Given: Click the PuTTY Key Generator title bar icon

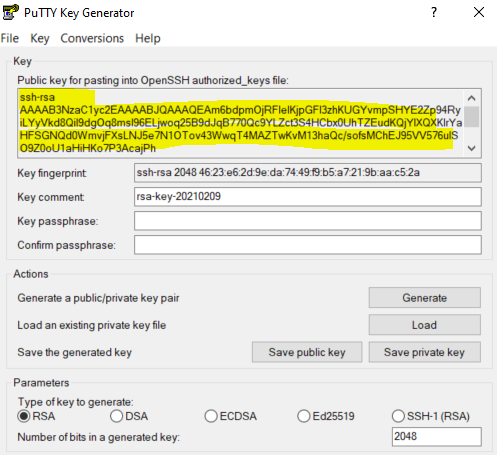Looking at the screenshot, I should (x=10, y=12).
